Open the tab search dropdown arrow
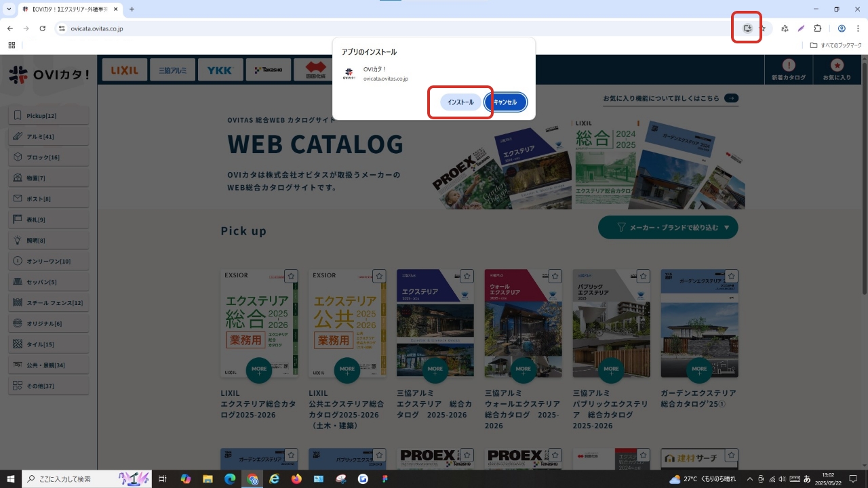 (x=9, y=9)
